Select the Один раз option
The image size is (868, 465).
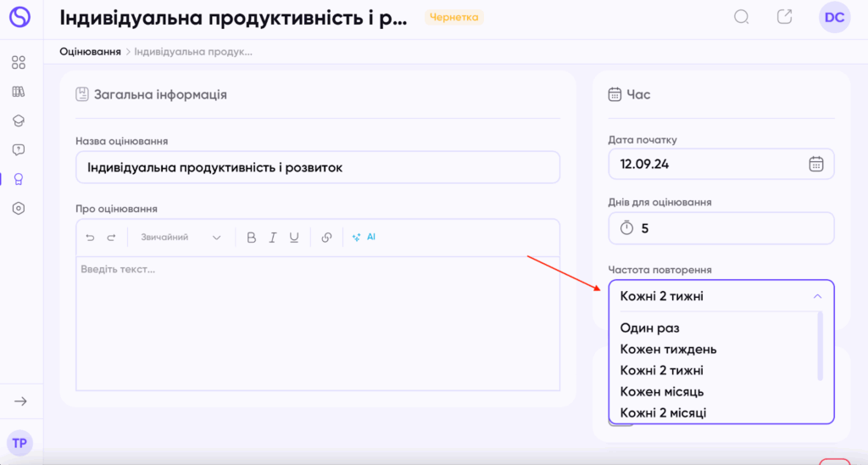click(x=650, y=328)
